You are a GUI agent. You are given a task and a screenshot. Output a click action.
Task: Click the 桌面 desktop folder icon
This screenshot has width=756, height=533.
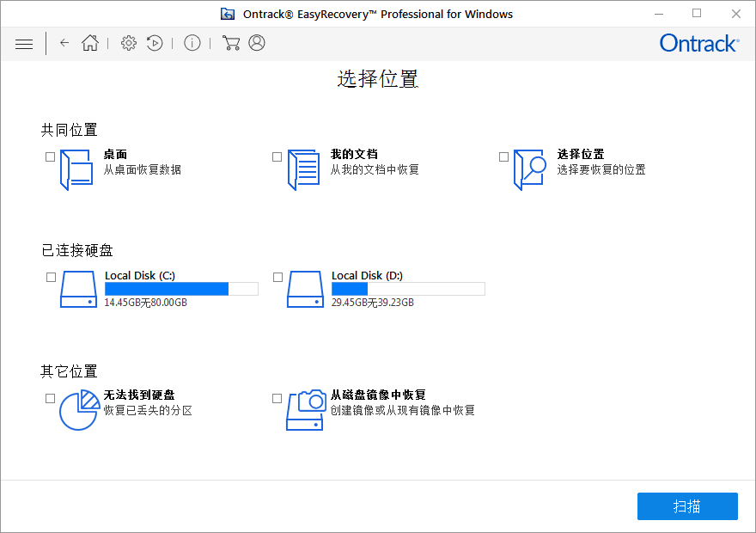tap(76, 170)
